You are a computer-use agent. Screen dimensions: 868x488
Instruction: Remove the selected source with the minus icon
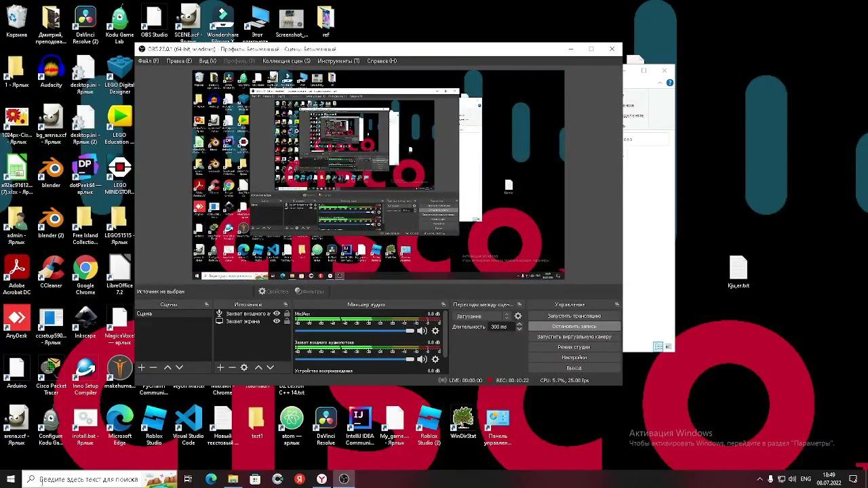point(232,367)
